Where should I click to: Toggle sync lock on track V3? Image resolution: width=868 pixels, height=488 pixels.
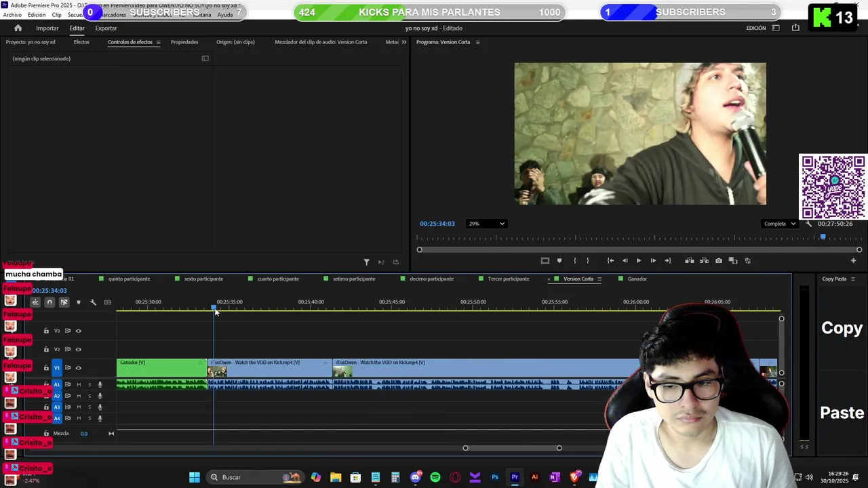point(67,331)
